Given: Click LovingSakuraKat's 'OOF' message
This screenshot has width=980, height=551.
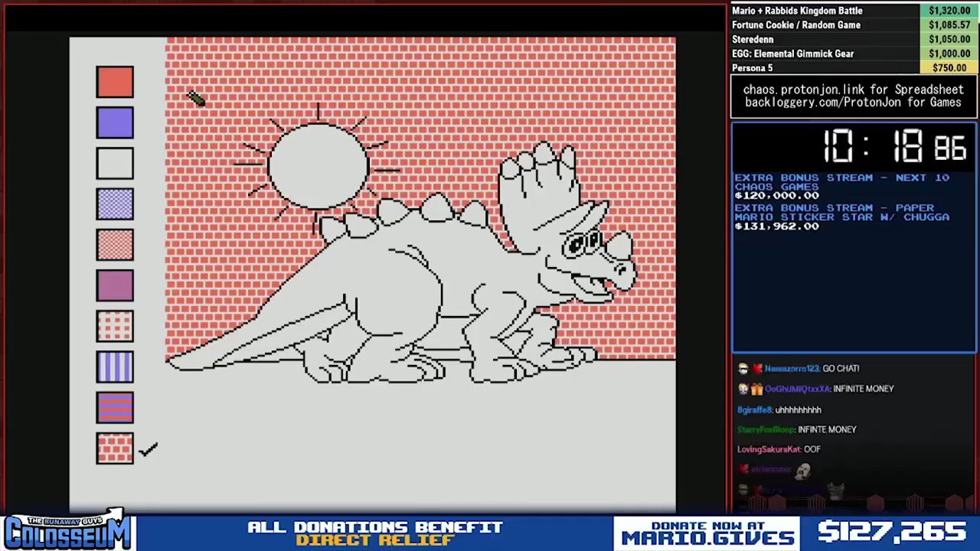Looking at the screenshot, I should click(812, 450).
